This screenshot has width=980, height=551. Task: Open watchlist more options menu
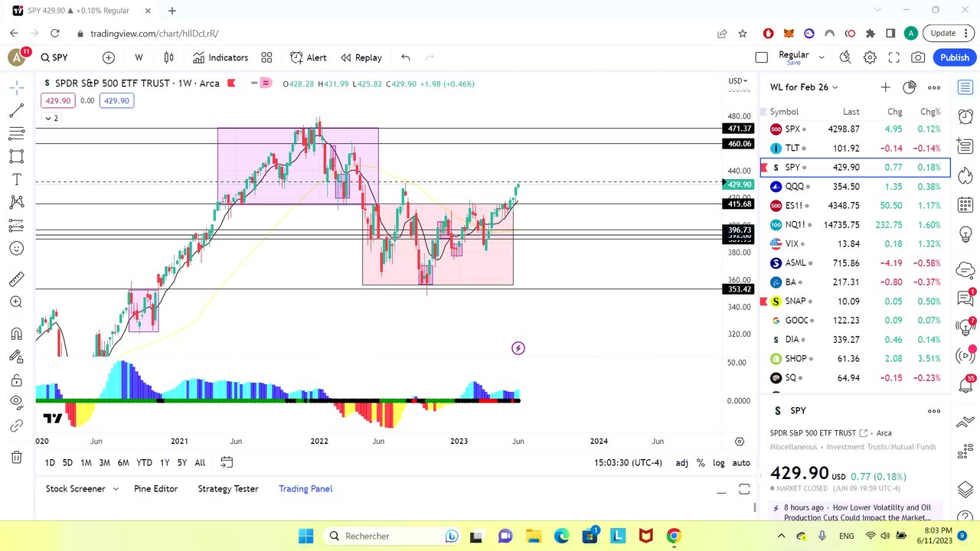(x=934, y=87)
